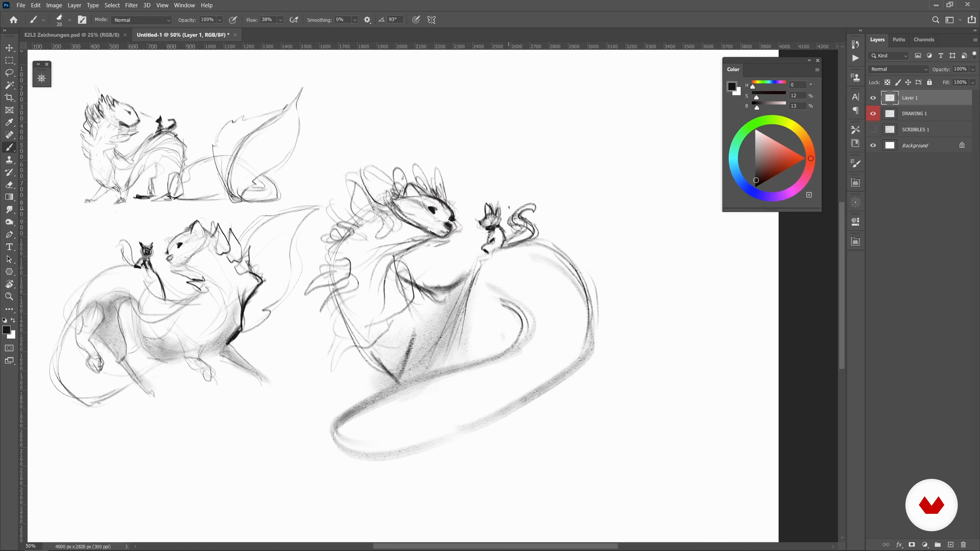Image resolution: width=980 pixels, height=551 pixels.
Task: Select the Eraser tool
Action: (x=9, y=185)
